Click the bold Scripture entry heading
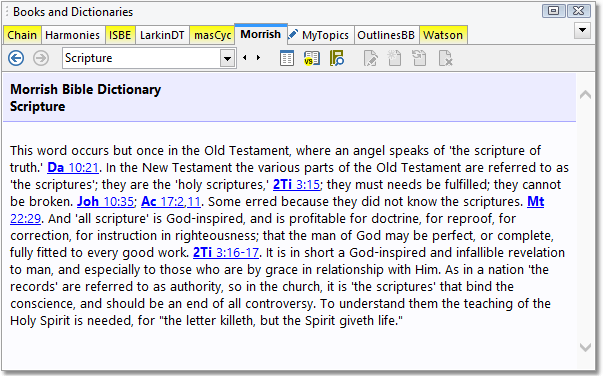The image size is (603, 378). 38,107
